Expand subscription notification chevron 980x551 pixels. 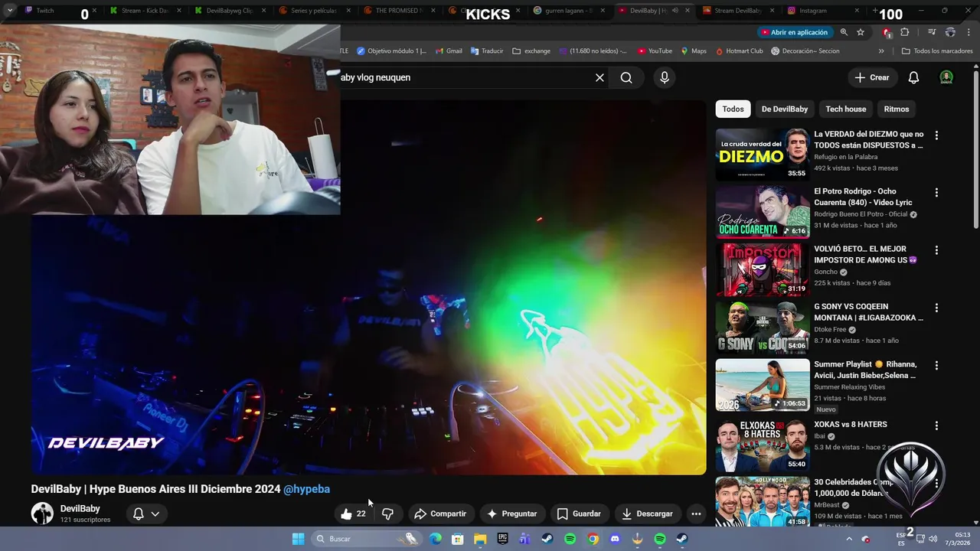(155, 514)
